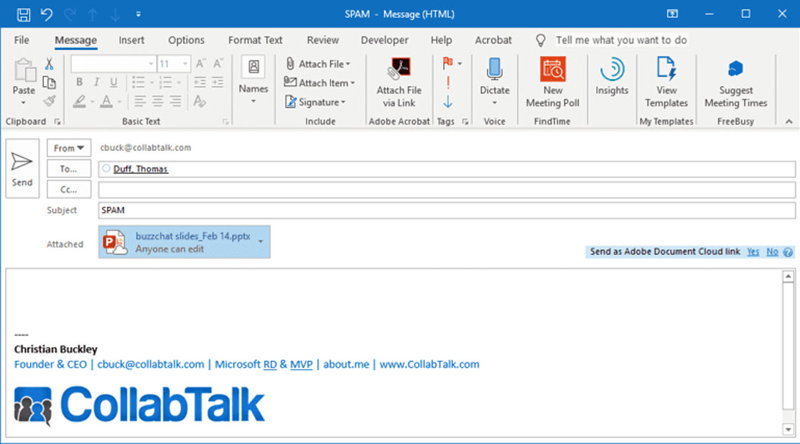The image size is (800, 444).
Task: Open the From account dropdown
Action: pyautogui.click(x=69, y=148)
